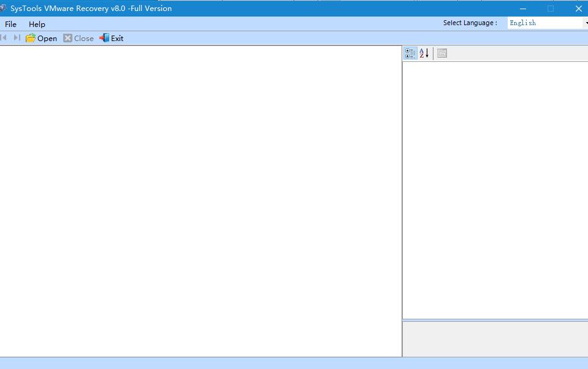Switch property grid to Categorized view

410,53
